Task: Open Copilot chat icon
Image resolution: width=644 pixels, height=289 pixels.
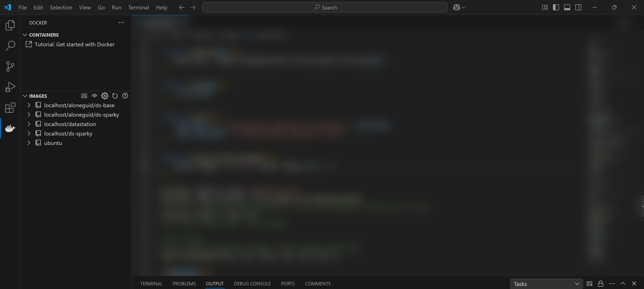Action: tap(457, 8)
